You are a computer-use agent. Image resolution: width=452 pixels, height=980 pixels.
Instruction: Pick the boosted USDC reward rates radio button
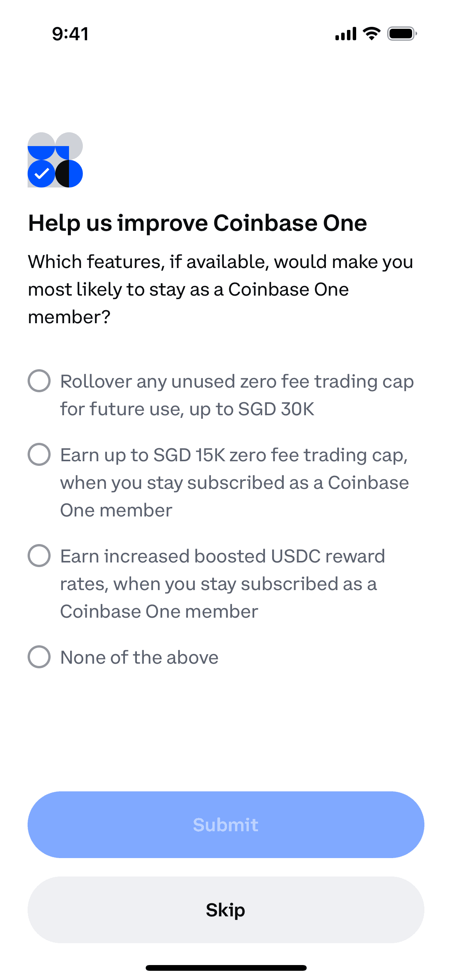point(39,556)
